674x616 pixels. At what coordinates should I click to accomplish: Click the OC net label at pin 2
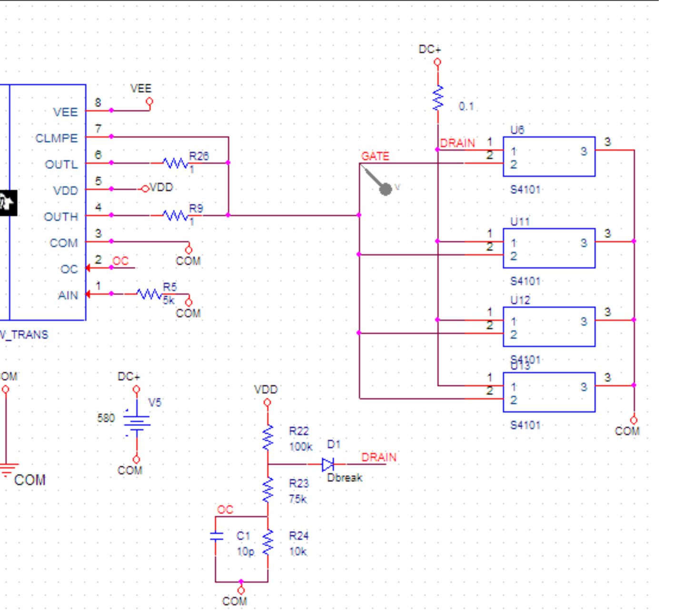click(x=120, y=261)
